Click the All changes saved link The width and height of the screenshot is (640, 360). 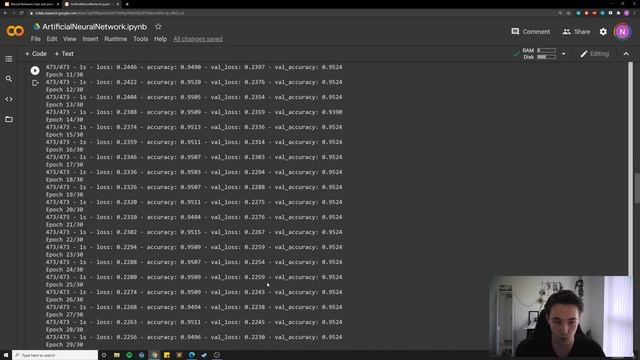click(x=198, y=39)
